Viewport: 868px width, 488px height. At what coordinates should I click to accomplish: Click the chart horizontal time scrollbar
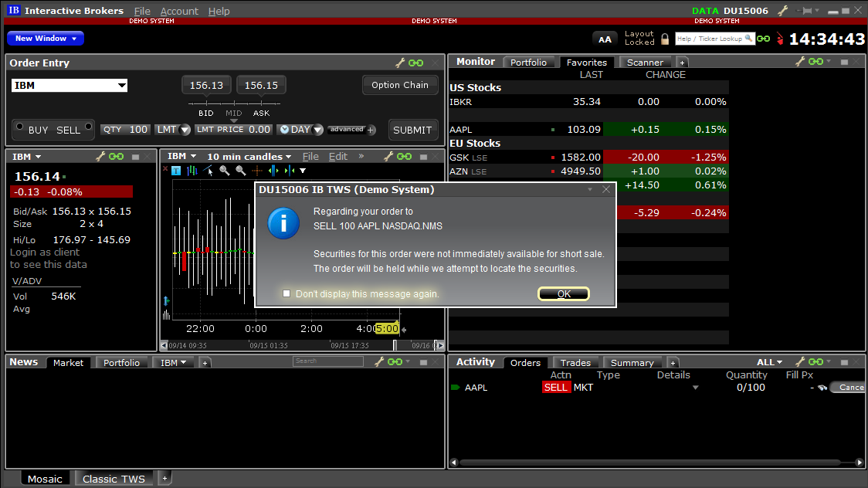tap(302, 345)
